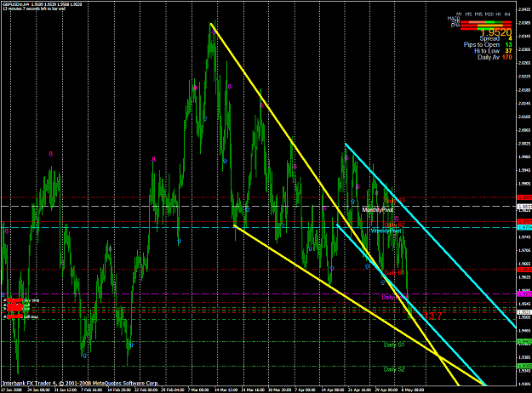Select the Daily R2 pivot label
This screenshot has width=532, height=393.
tap(395, 225)
